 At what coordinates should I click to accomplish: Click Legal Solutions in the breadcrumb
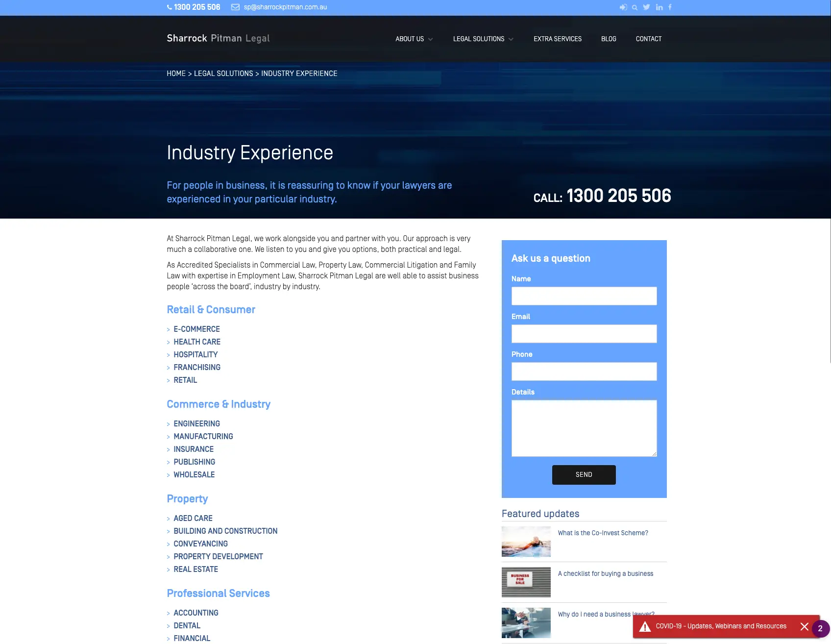click(x=223, y=74)
